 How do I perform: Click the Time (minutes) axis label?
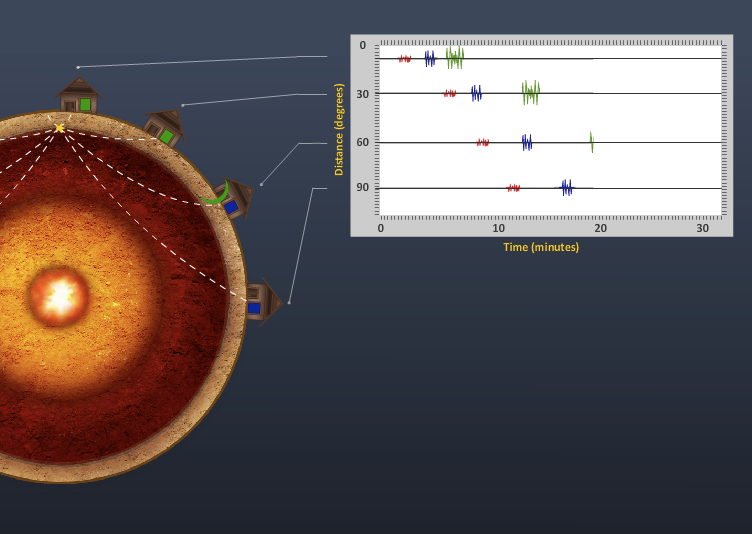541,247
